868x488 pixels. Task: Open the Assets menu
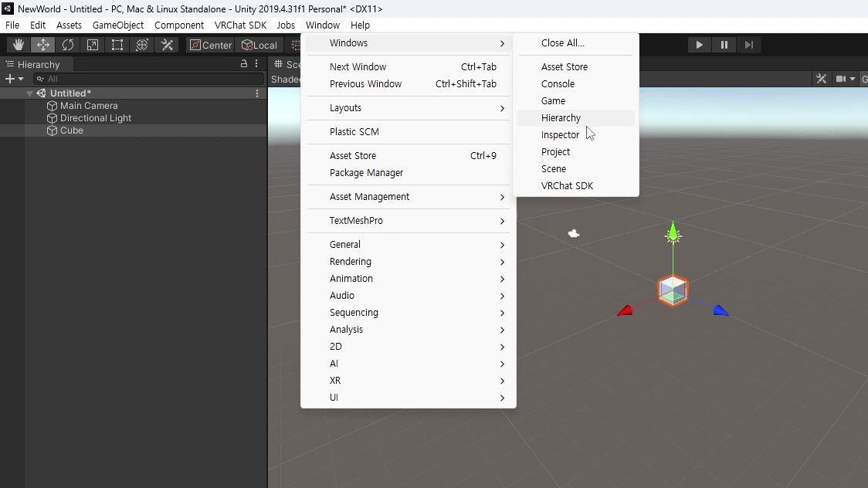pos(69,25)
